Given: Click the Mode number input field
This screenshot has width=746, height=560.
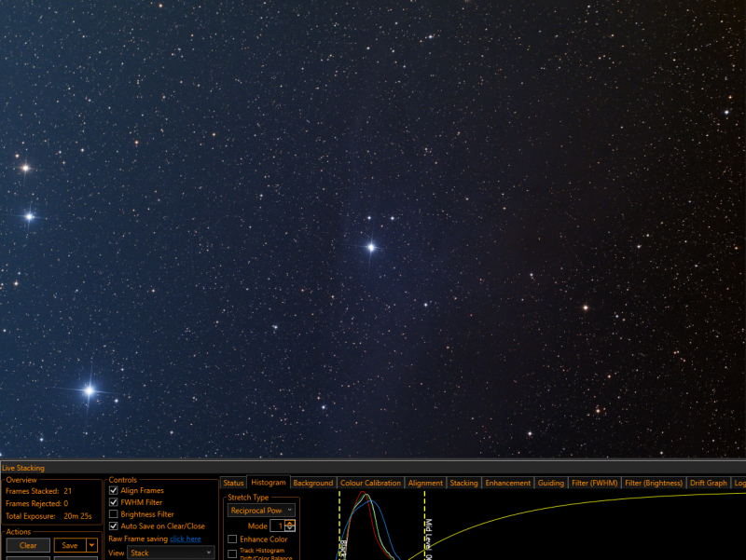Looking at the screenshot, I should coord(277,526).
